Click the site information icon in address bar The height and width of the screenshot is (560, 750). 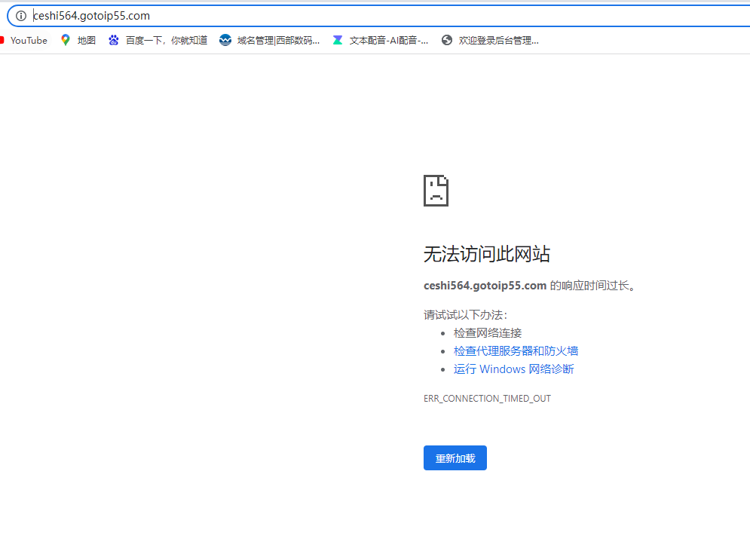[x=21, y=16]
